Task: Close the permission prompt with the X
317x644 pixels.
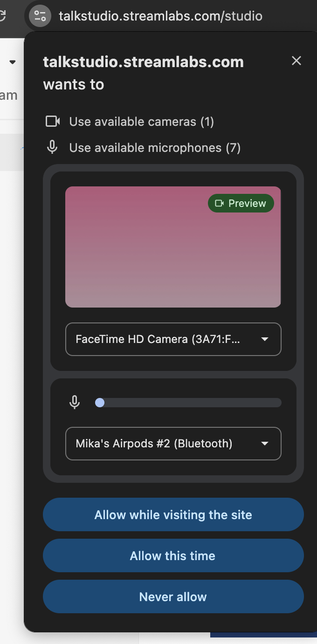Action: [x=296, y=61]
